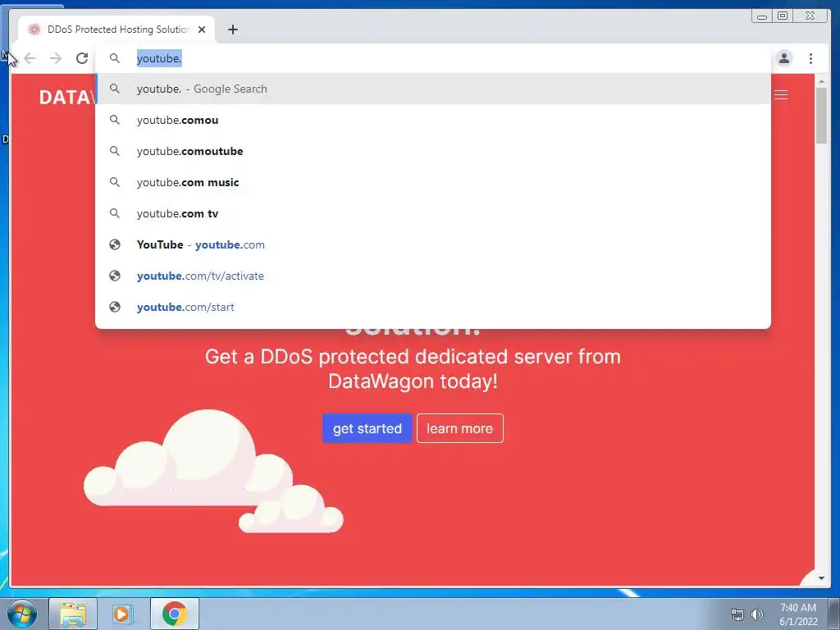The height and width of the screenshot is (630, 840).
Task: Open Windows Explorer from taskbar
Action: pyautogui.click(x=73, y=614)
